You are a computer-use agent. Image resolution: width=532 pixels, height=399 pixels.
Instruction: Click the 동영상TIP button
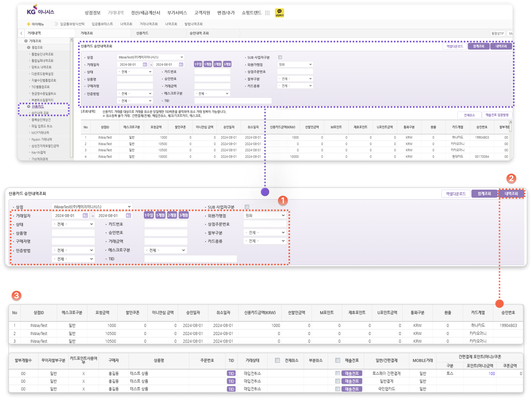click(x=497, y=33)
